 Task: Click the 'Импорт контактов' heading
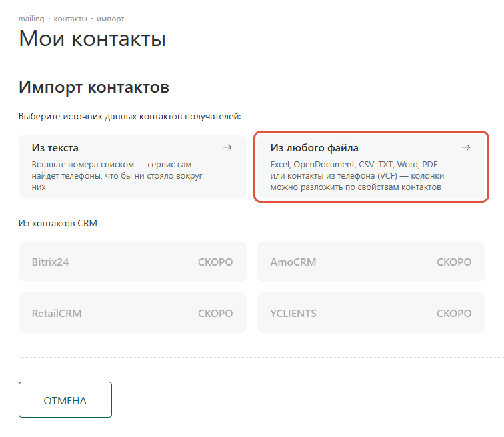(94, 87)
